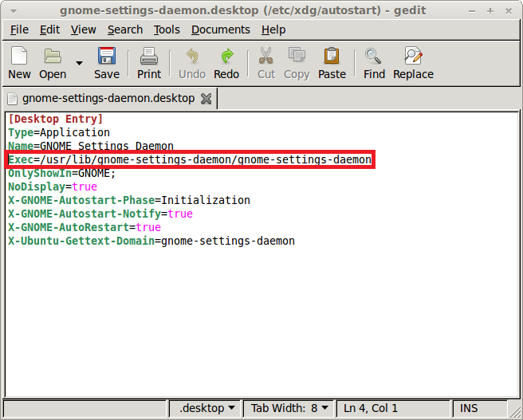
Task: Open the window menu arrow in title bar
Action: pos(14,11)
